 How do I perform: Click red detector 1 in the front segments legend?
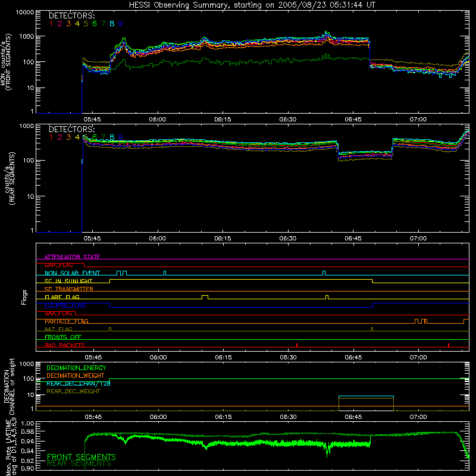click(x=51, y=24)
